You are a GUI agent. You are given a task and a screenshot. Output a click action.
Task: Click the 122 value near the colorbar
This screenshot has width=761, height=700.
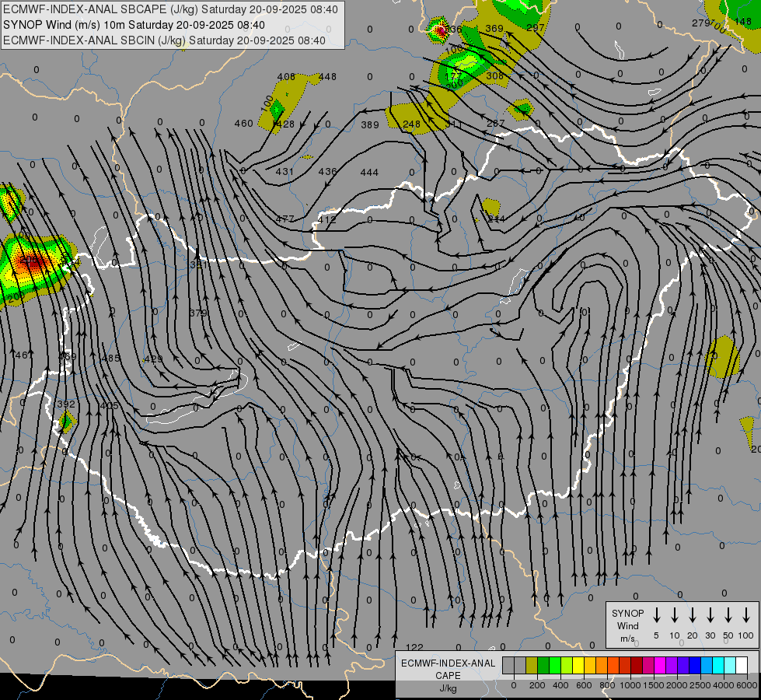click(414, 647)
